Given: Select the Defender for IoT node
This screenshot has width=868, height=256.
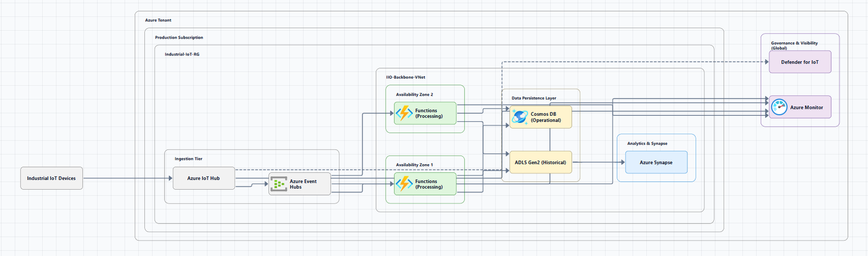Looking at the screenshot, I should [x=800, y=62].
